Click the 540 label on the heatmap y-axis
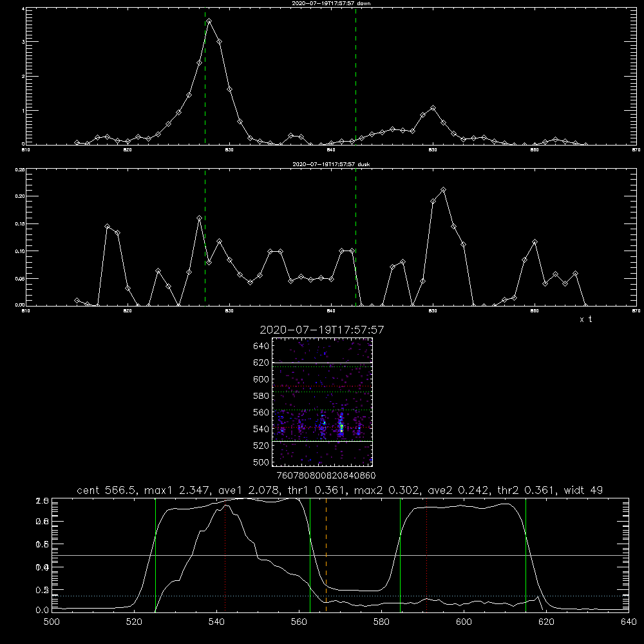Viewport: 644px width, 644px height. pyautogui.click(x=261, y=429)
